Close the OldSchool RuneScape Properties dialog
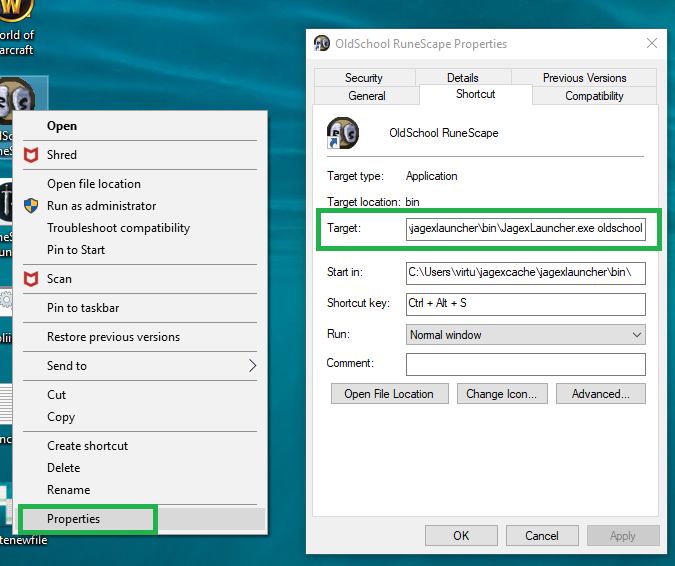Viewport: 675px width, 566px height. pyautogui.click(x=652, y=44)
